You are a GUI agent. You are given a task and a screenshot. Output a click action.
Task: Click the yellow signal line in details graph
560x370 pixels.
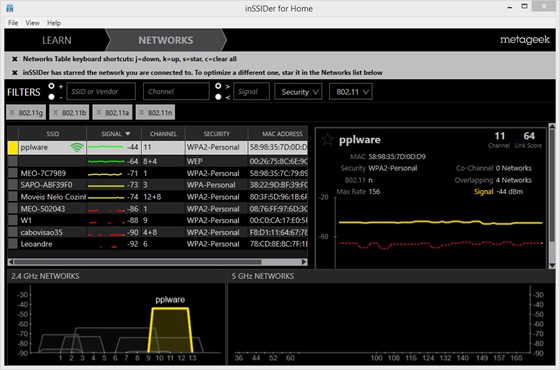pyautogui.click(x=440, y=222)
